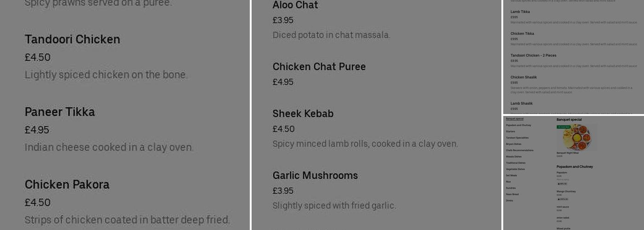644x230 pixels.
Task: Click the Banquet Night Meal photo
Action: click(577, 138)
